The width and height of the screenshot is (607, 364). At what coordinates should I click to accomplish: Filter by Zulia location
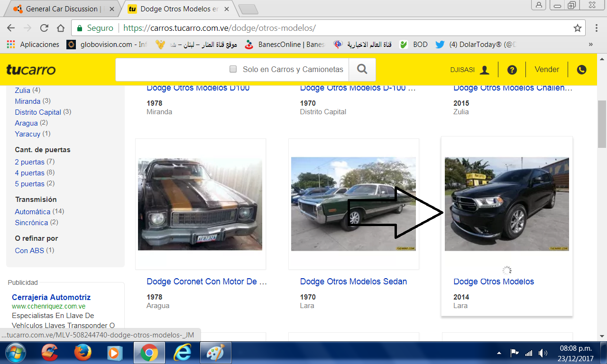click(x=22, y=90)
